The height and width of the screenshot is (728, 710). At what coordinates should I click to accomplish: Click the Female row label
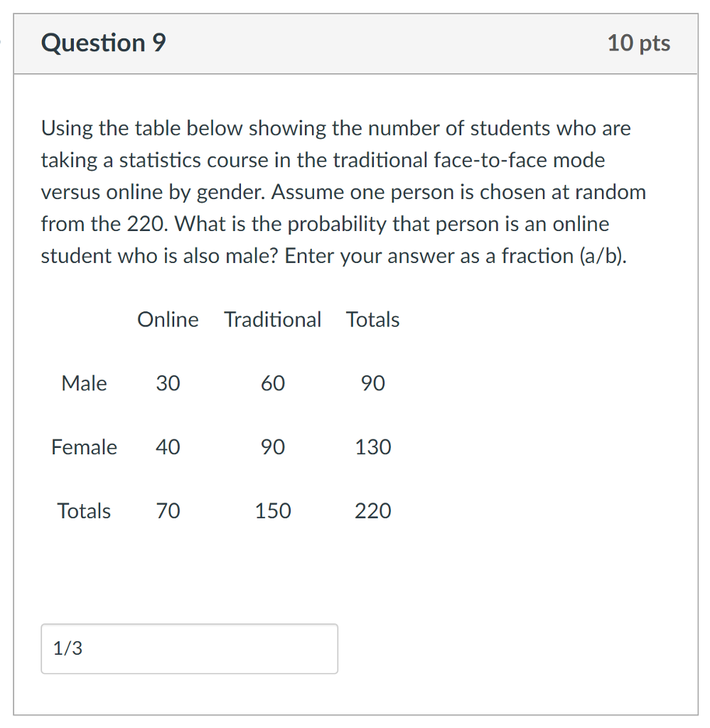click(84, 447)
